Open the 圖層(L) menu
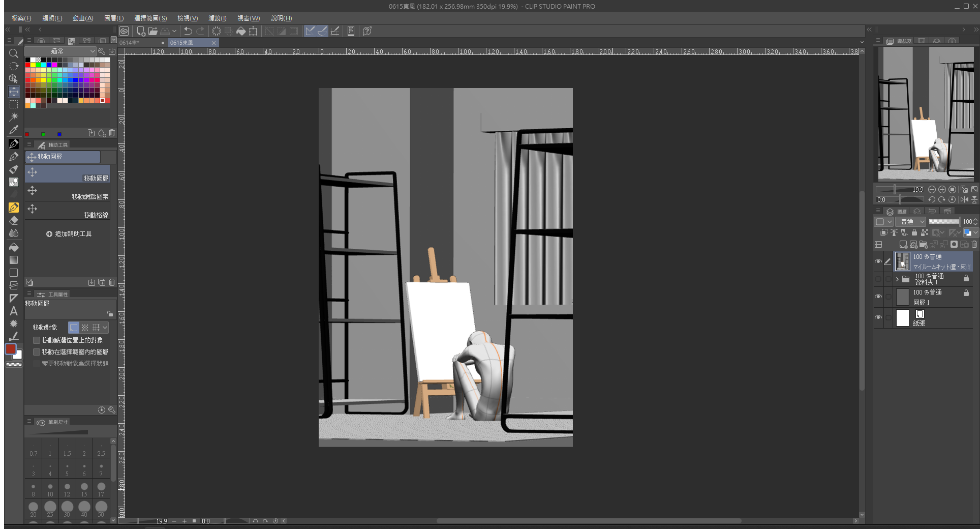 [x=114, y=18]
